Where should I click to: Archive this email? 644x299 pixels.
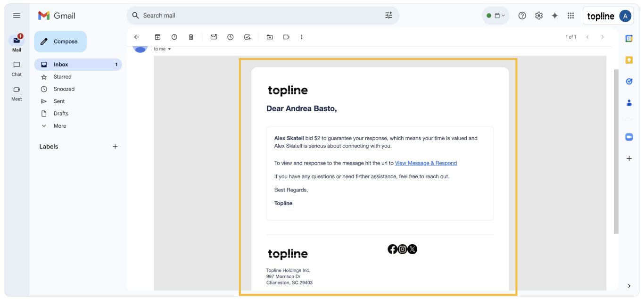click(158, 37)
